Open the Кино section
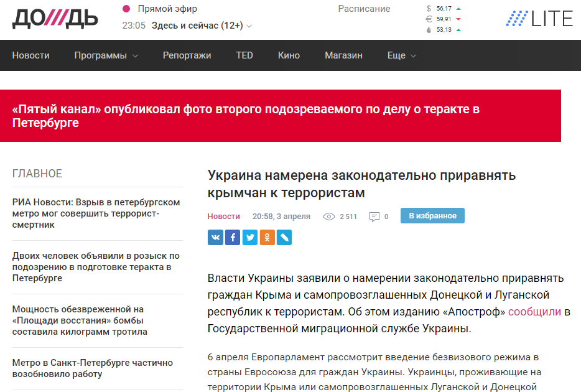Screen dimensions: 581x392 coord(289,55)
